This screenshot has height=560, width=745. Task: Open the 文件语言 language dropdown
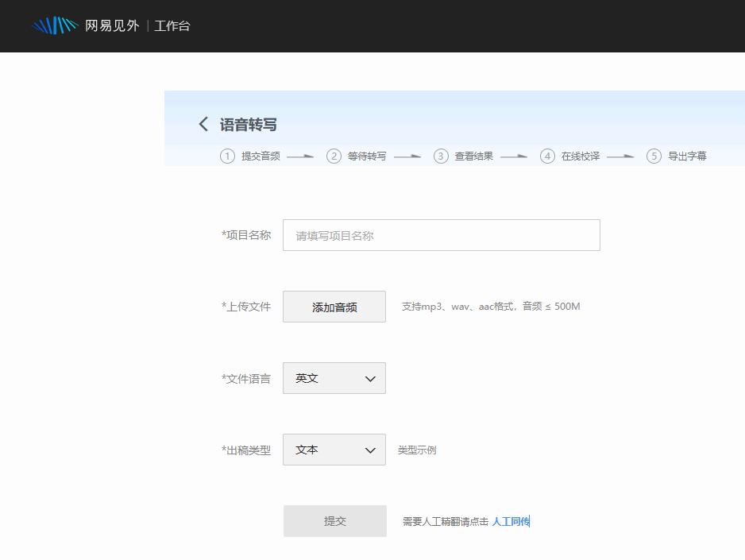334,378
